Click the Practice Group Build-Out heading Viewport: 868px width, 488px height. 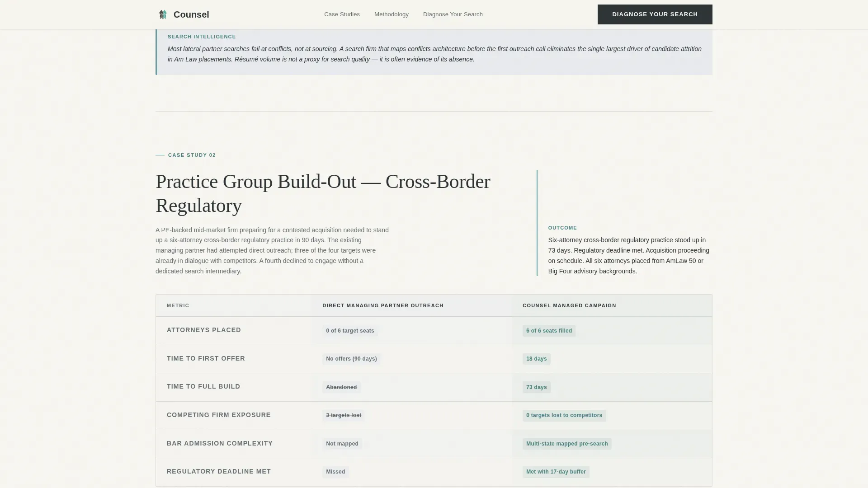(x=323, y=193)
